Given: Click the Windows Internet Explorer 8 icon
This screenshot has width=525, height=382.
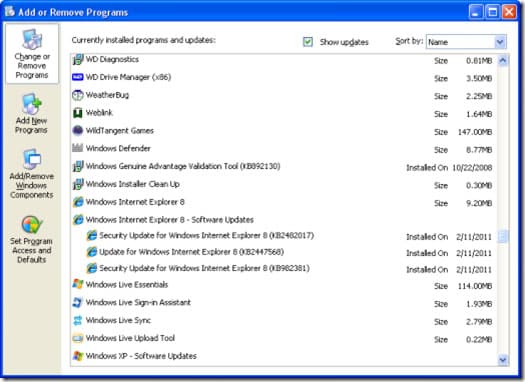Looking at the screenshot, I should (x=78, y=202).
